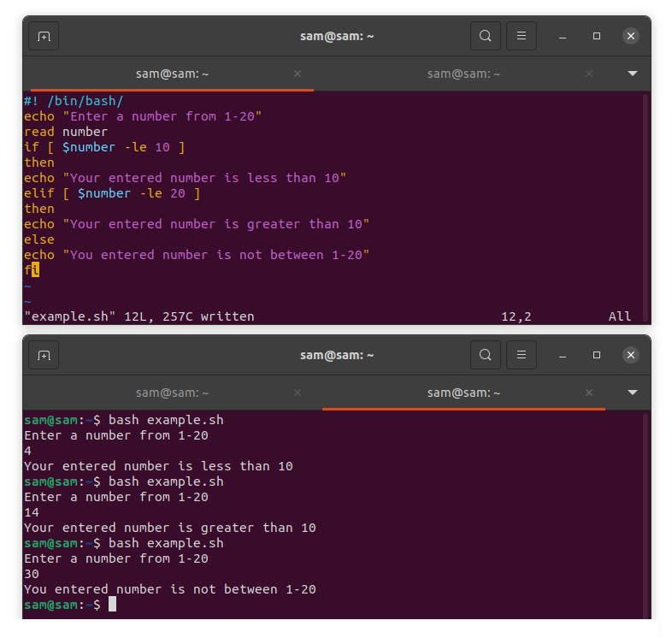
Task: Click 'if [ $number -le 10 ]' line
Action: pos(104,147)
